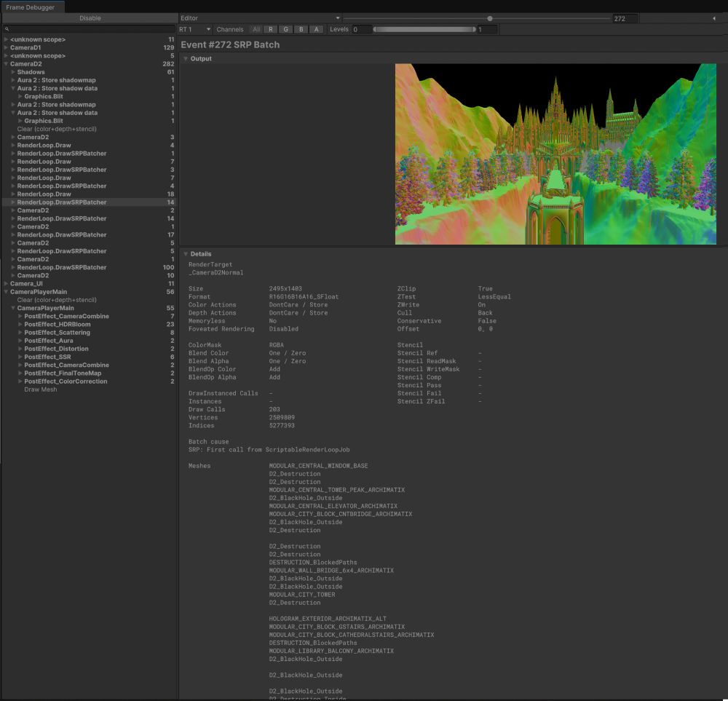Select RenderLoop.Draw row with 18 events
Screen dimensions: 728x701
[x=89, y=194]
